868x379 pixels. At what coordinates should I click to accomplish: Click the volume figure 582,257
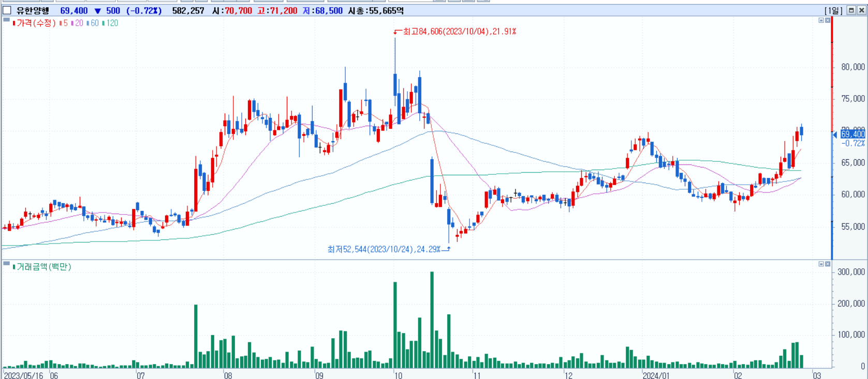(x=188, y=10)
